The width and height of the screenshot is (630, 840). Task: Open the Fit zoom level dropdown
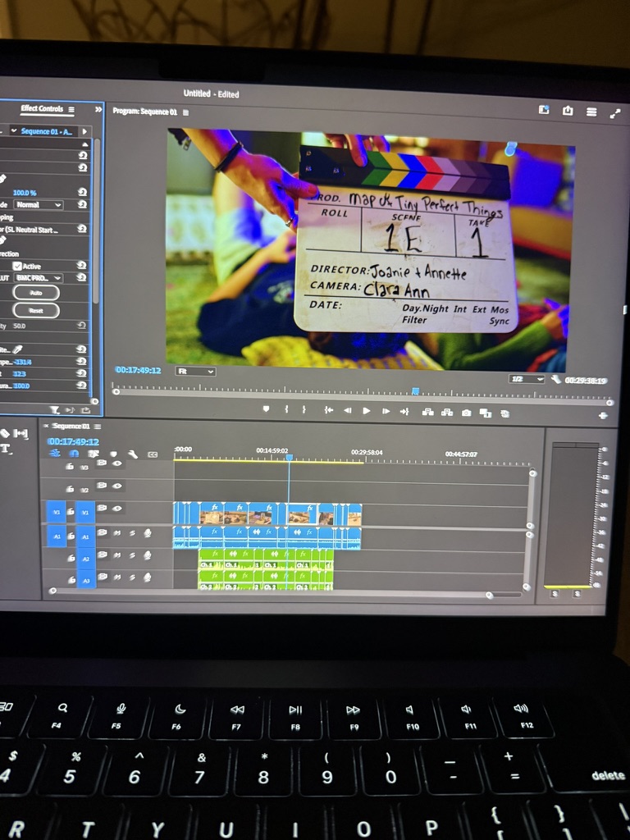point(196,372)
